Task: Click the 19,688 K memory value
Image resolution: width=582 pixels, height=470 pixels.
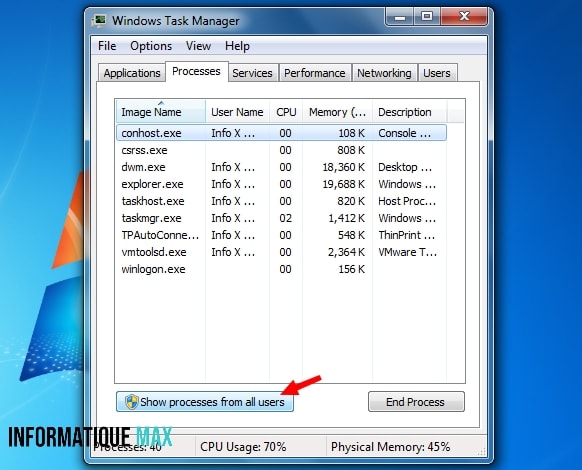Action: point(344,184)
